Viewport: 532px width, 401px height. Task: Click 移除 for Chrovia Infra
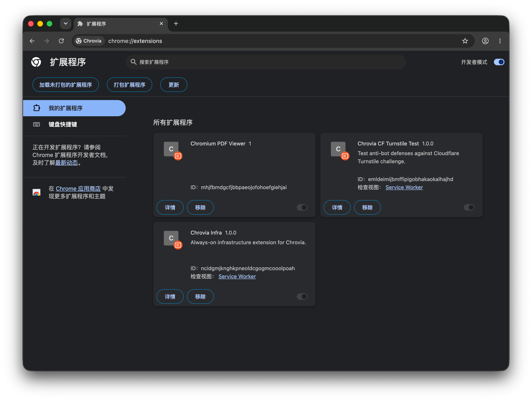tap(200, 296)
